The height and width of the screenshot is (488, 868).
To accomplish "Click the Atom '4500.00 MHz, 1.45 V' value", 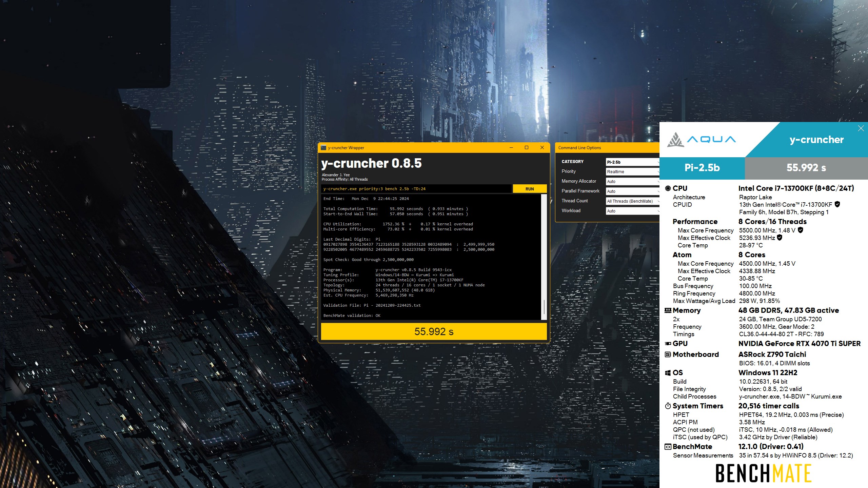I will [767, 264].
